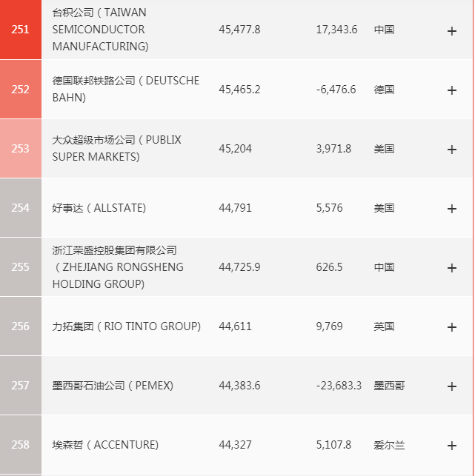Click the plus icon for Publix Super Markets
Viewport: 475px width, 476px height.
tap(452, 149)
